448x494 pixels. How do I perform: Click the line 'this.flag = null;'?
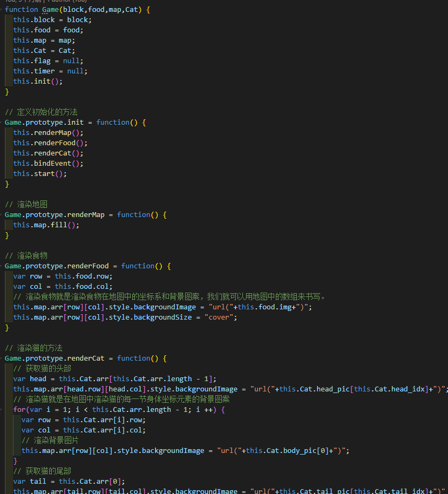48,61
